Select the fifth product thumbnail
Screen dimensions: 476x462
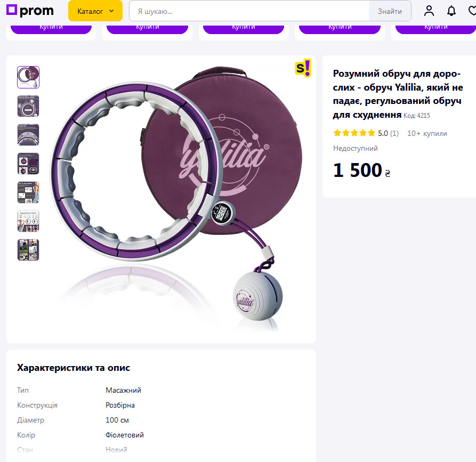click(28, 192)
